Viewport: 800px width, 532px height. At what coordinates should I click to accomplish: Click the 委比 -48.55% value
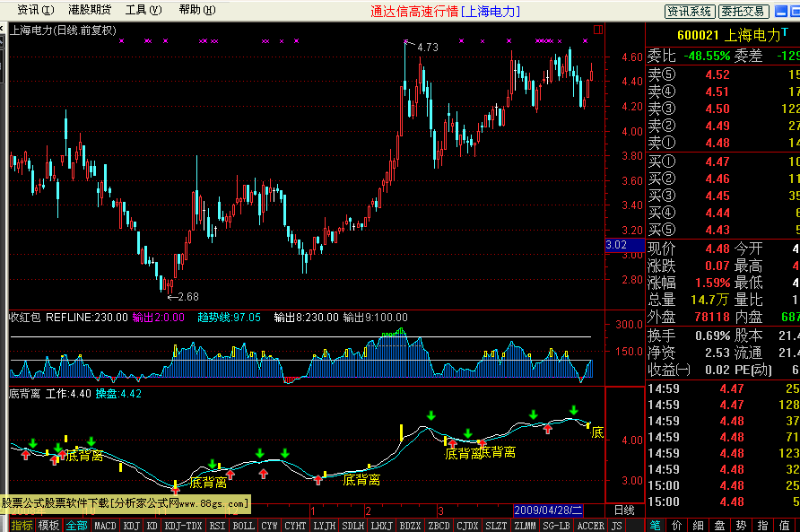click(707, 57)
